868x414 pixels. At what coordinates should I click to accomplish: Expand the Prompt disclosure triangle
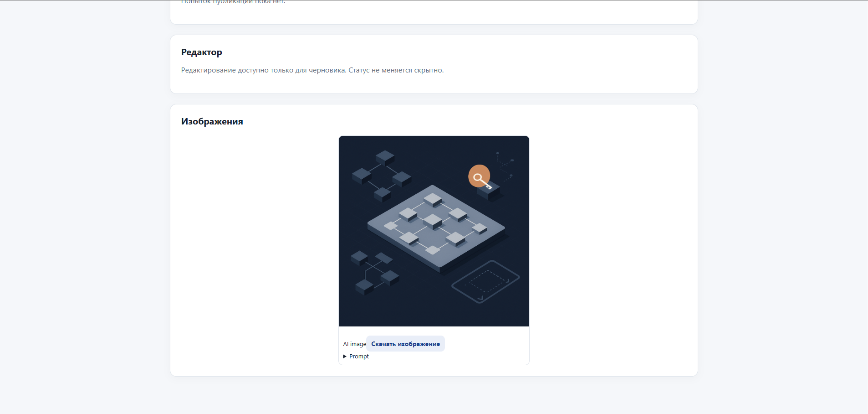(345, 357)
